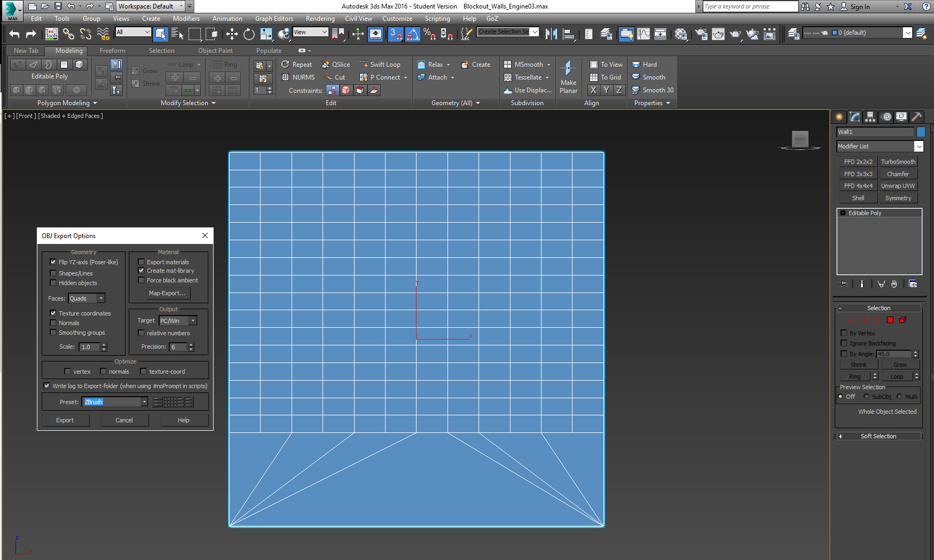
Task: Click Cancel in OBJ Export Options
Action: pyautogui.click(x=124, y=420)
